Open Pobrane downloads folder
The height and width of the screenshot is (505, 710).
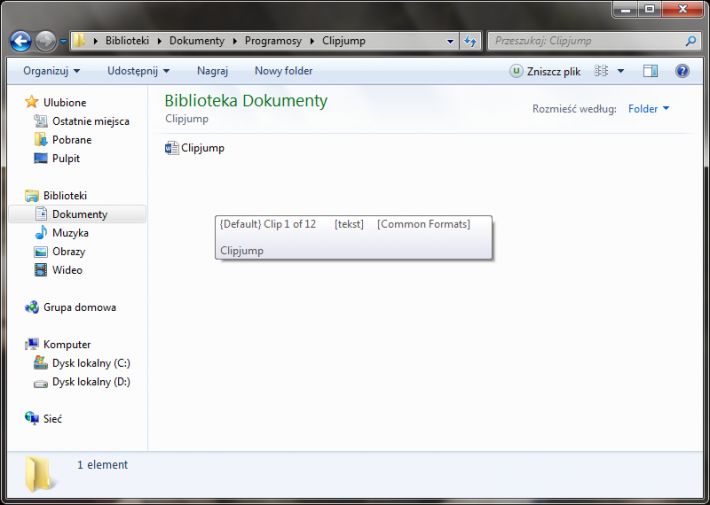point(72,139)
